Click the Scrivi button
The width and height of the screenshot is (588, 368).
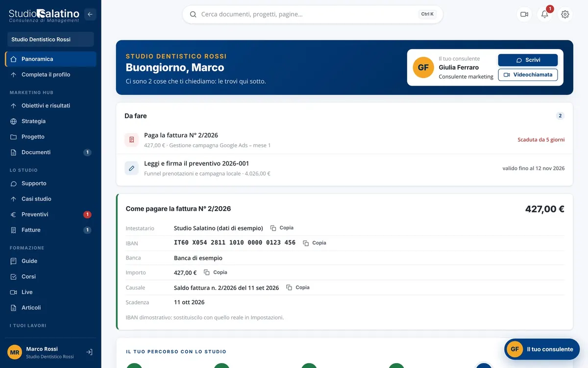pyautogui.click(x=528, y=60)
